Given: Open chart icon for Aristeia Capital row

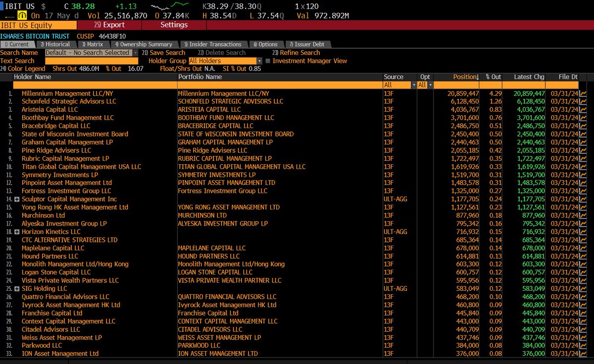Looking at the screenshot, I should click(583, 110).
